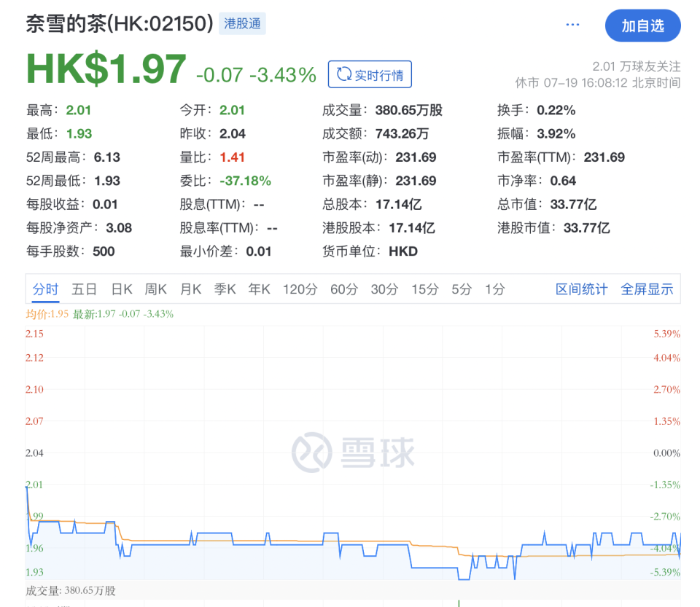This screenshot has width=700, height=607.
Task: Open the three-dot more options menu
Action: coord(572,25)
